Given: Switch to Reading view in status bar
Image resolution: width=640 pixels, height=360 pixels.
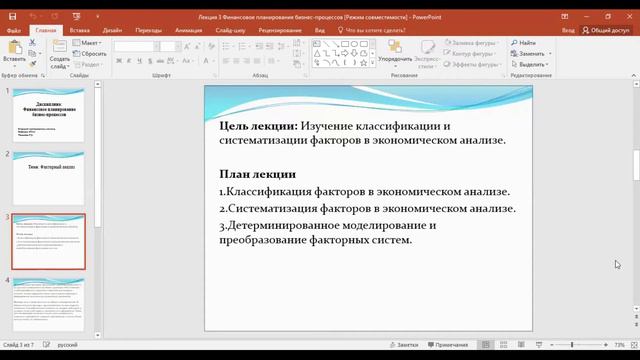Looking at the screenshot, I should coord(521,345).
